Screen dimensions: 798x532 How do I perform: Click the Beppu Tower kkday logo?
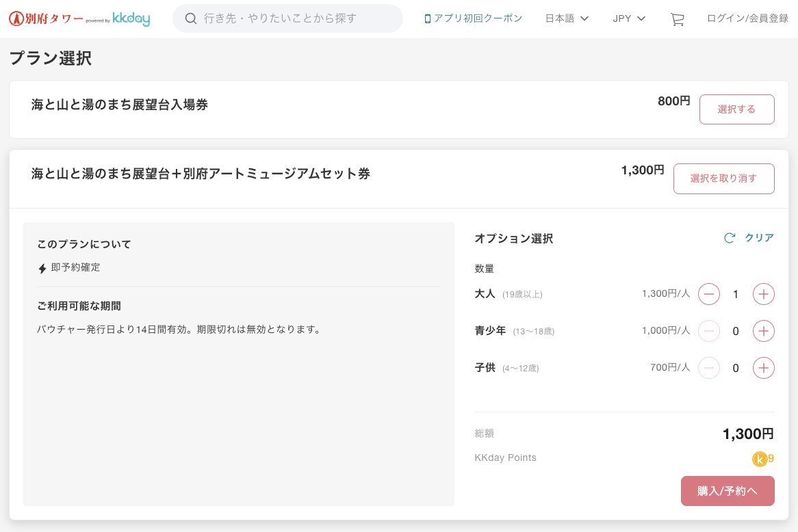(x=79, y=18)
